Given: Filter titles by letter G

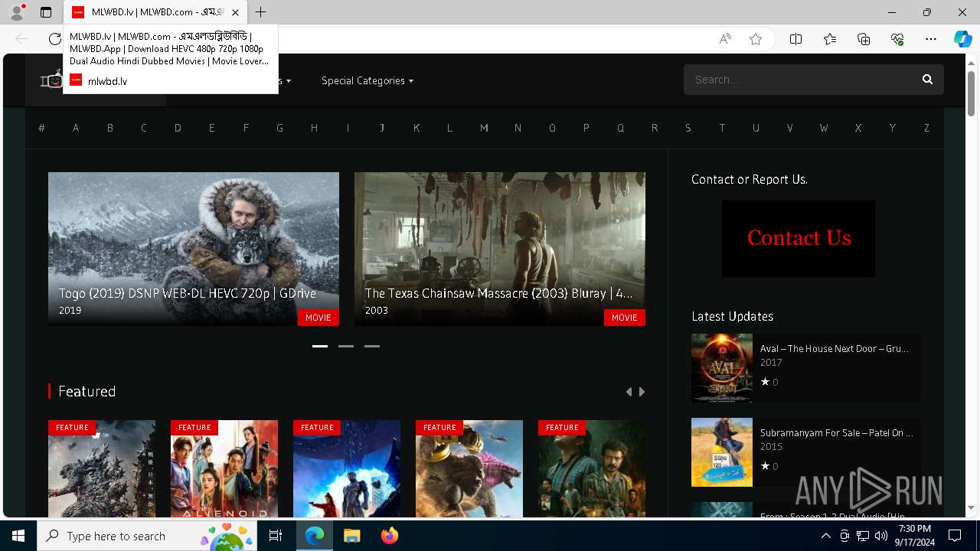Looking at the screenshot, I should tap(279, 128).
